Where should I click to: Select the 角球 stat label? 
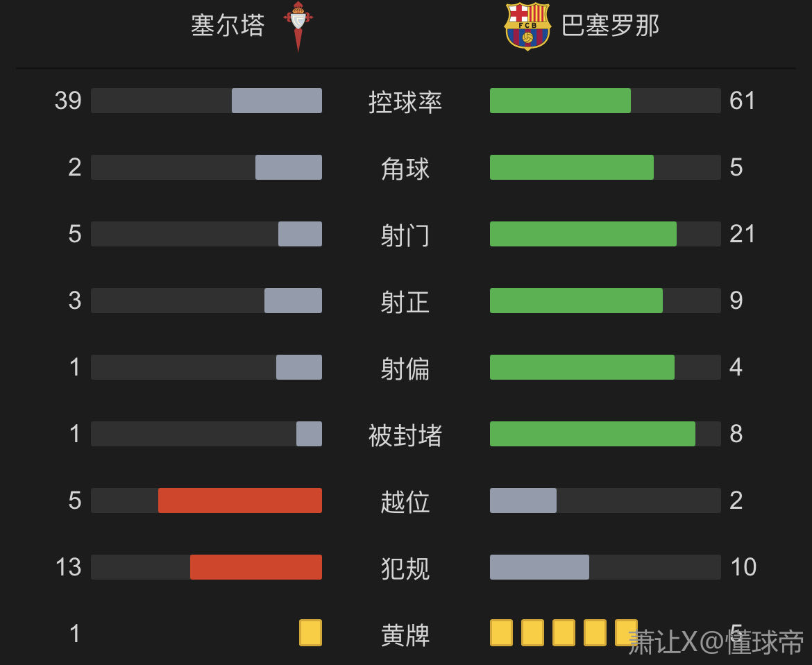pos(405,169)
